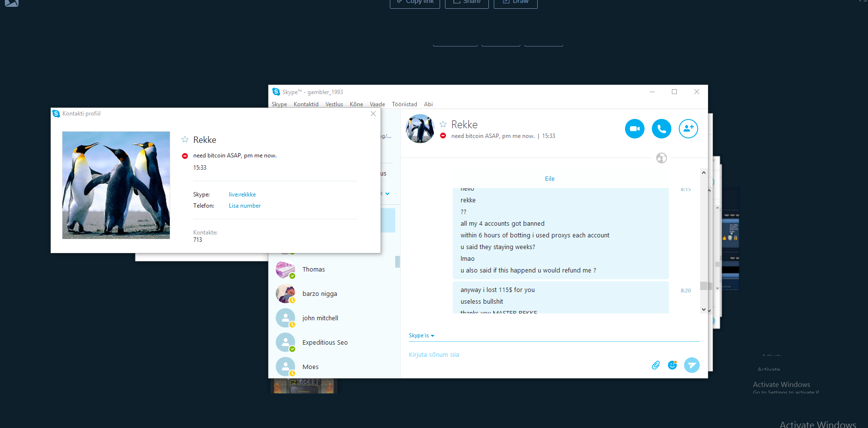Viewport: 868px width, 428px height.
Task: Add people to Rekke conversation
Action: pyautogui.click(x=688, y=129)
